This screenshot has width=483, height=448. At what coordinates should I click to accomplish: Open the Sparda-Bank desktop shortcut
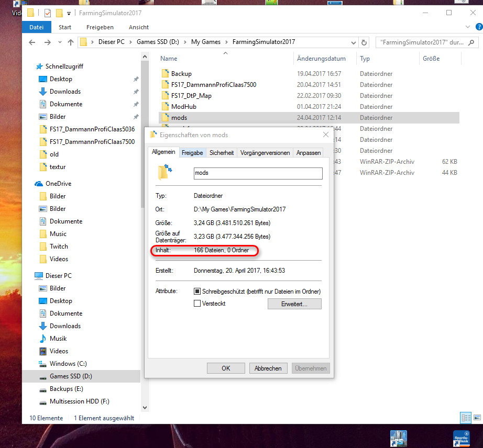461,439
